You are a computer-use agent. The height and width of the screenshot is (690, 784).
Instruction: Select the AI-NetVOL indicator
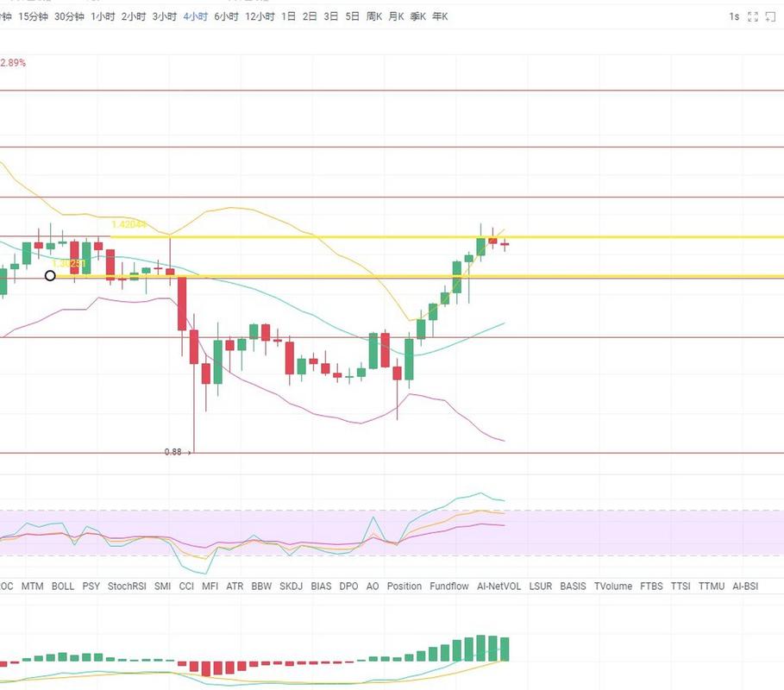click(499, 586)
